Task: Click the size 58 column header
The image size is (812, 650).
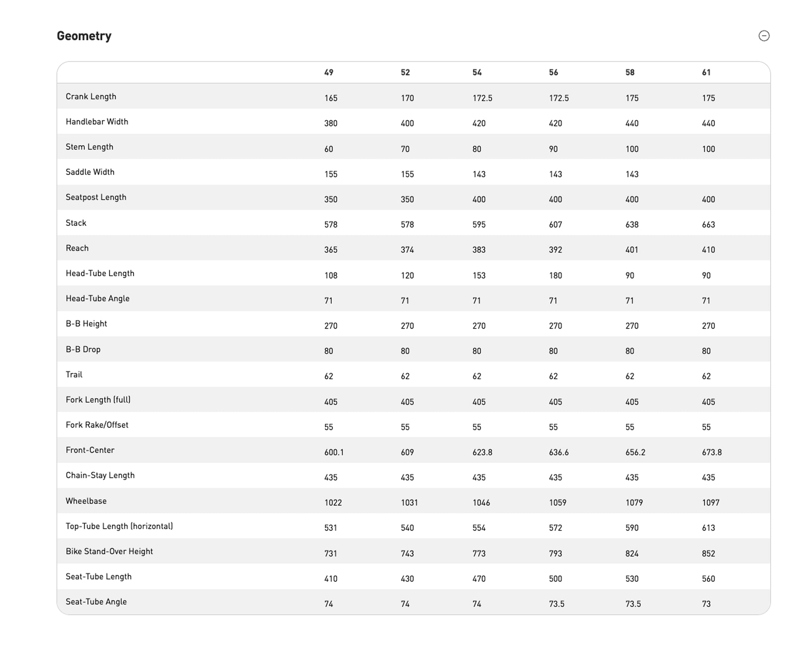Action: [x=630, y=73]
